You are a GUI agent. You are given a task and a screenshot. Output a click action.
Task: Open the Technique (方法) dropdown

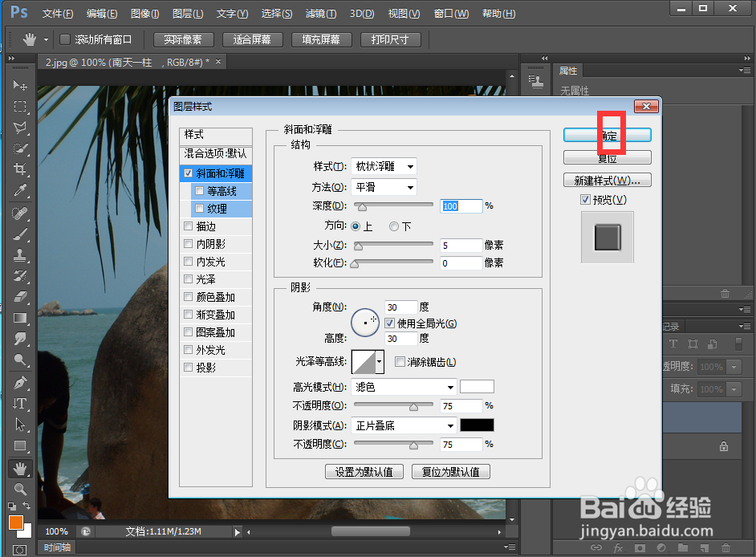[384, 187]
